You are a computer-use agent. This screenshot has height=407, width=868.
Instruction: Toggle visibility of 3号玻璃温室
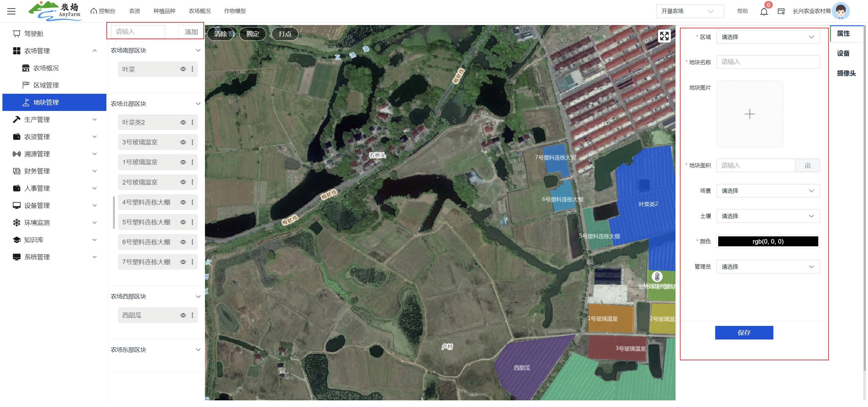click(x=183, y=142)
